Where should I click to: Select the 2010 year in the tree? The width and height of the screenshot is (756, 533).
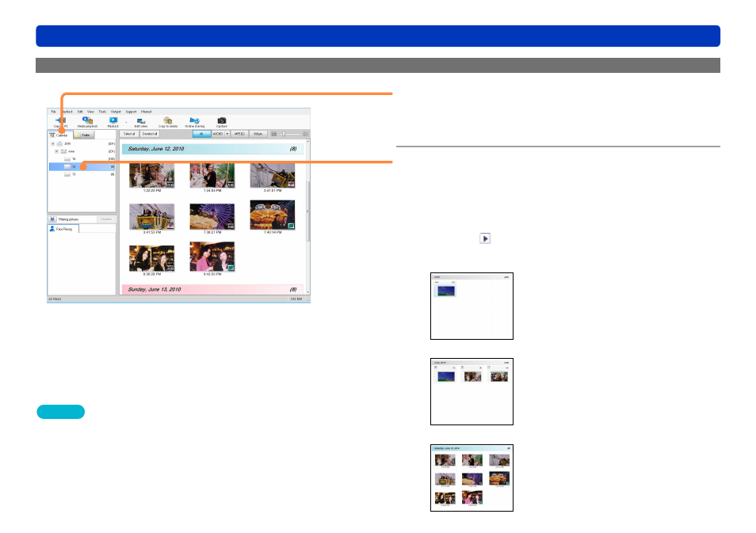tap(67, 143)
